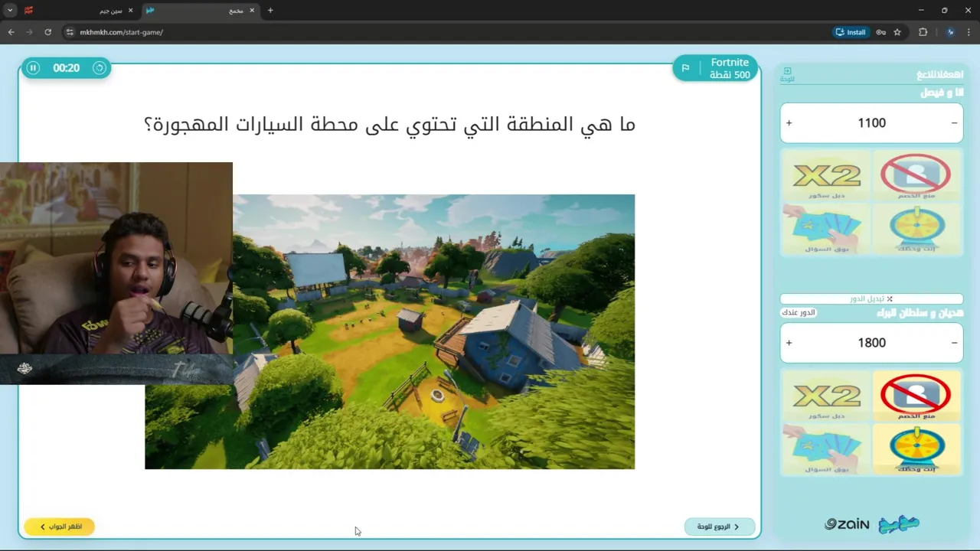Increase the first team's 1100 score
This screenshot has height=551, width=980.
coord(789,123)
